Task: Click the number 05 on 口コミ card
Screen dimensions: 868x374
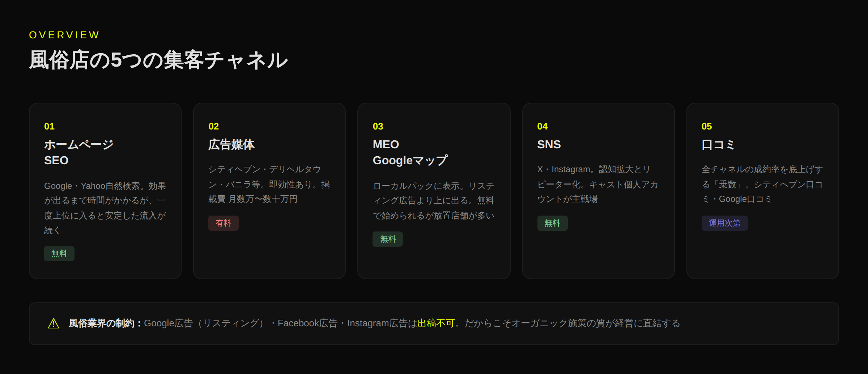Action: (x=707, y=126)
